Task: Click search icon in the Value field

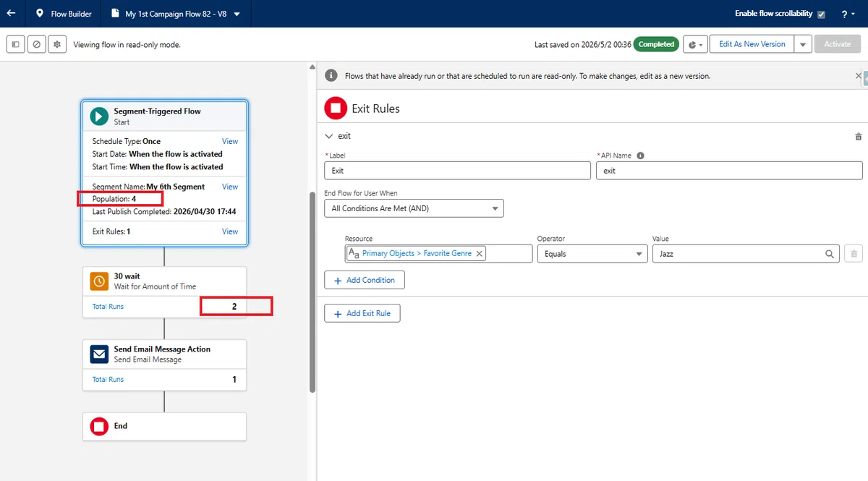Action: 830,254
